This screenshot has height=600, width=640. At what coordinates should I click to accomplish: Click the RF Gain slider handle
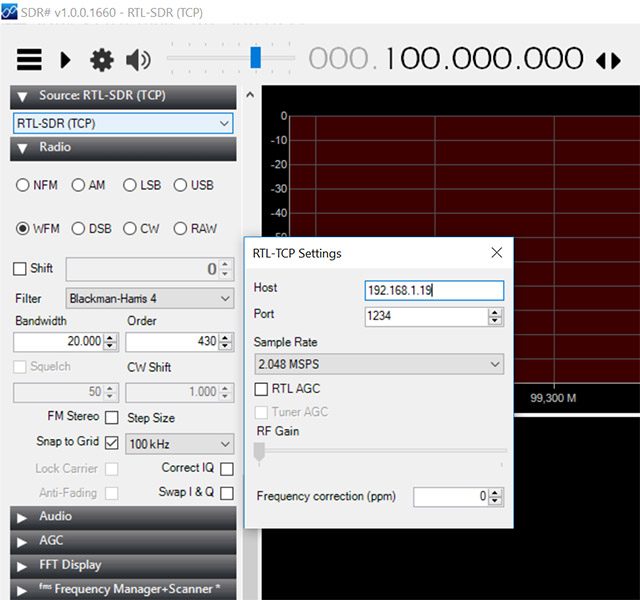pyautogui.click(x=259, y=452)
